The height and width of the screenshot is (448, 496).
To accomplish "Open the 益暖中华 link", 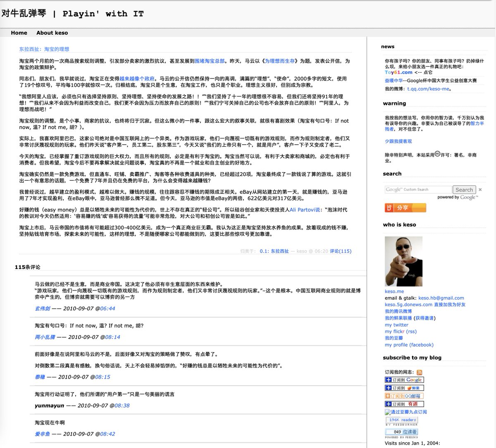I will (x=393, y=81).
